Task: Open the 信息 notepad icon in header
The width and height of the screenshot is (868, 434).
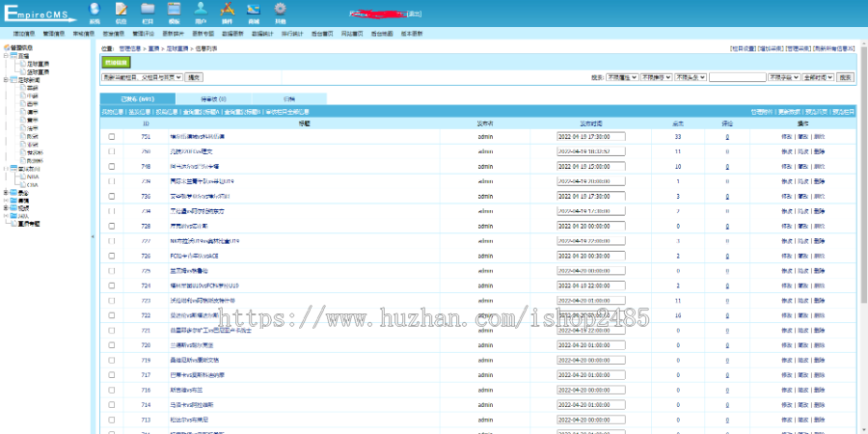Action: 121,9
